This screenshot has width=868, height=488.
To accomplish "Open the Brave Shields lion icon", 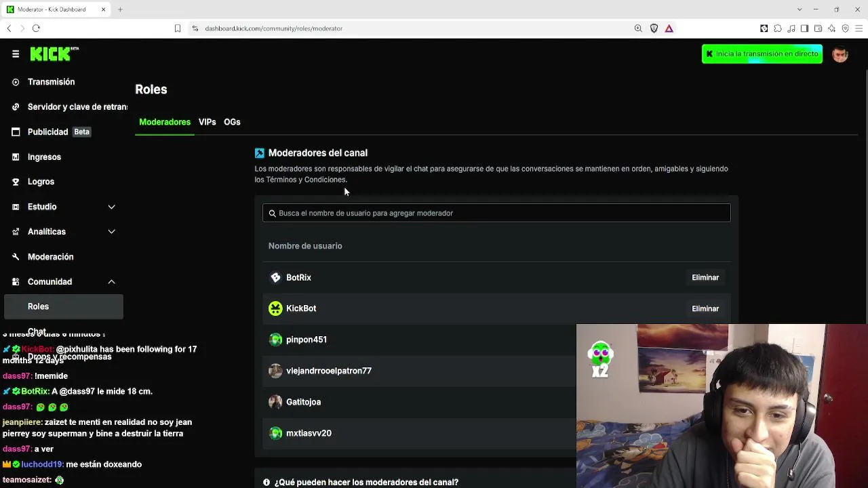I will point(654,28).
